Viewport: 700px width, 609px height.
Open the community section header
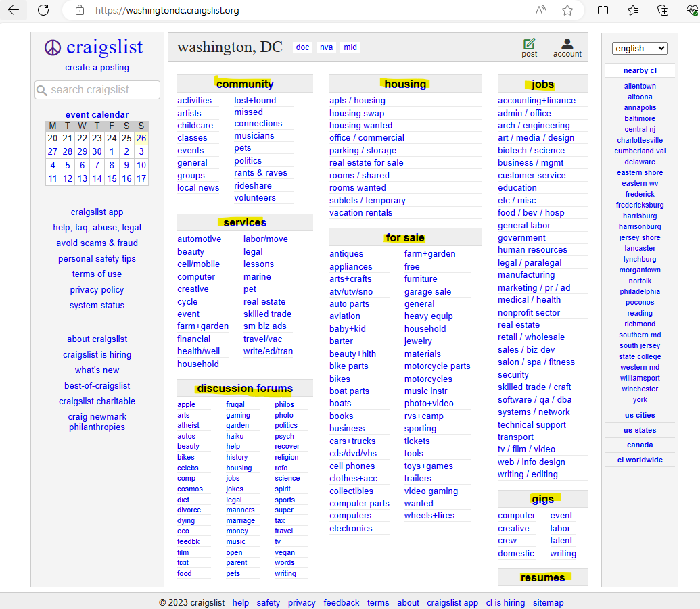coord(245,84)
